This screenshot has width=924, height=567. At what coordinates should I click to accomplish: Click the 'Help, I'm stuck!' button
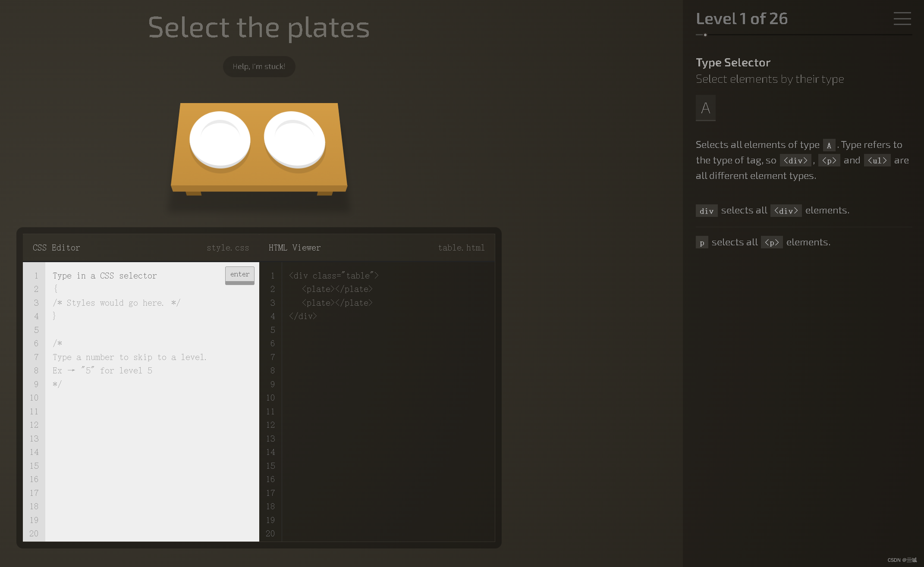(x=259, y=66)
